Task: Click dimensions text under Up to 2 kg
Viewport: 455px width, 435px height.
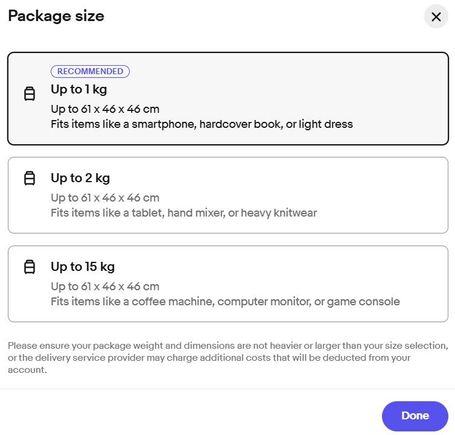Action: coord(105,198)
